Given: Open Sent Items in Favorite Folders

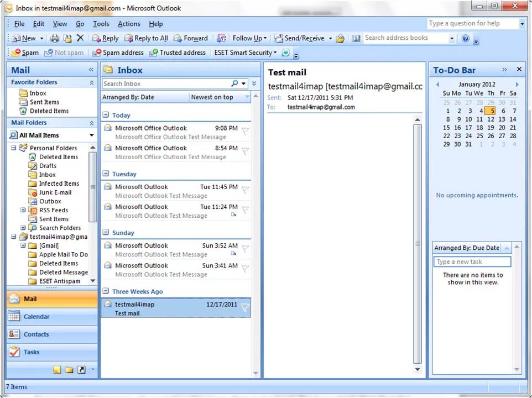Looking at the screenshot, I should (x=39, y=102).
